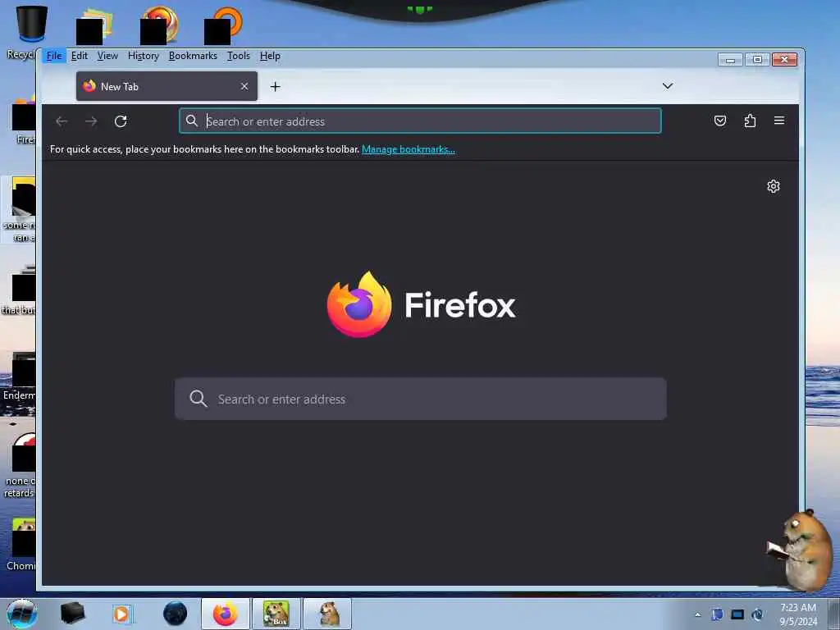Open the Windows Start button
840x630 pixels.
22,614
